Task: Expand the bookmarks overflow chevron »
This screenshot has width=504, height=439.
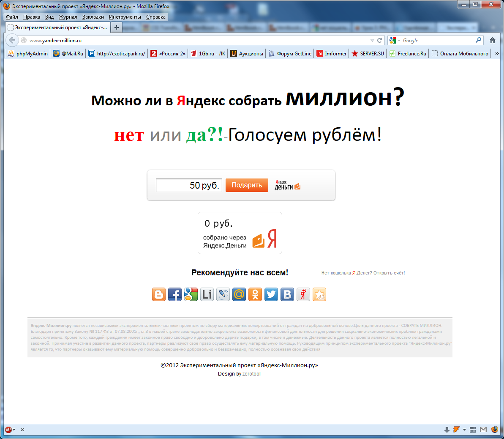Action: click(x=497, y=53)
